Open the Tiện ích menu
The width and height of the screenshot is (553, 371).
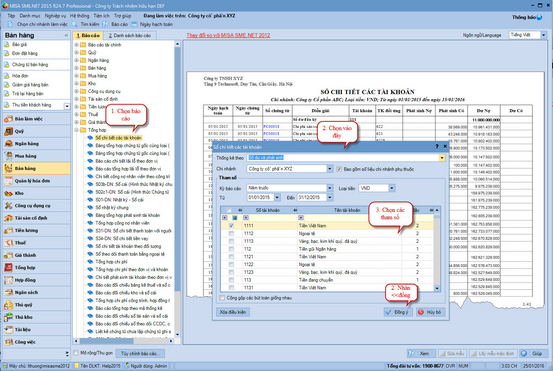[x=102, y=16]
